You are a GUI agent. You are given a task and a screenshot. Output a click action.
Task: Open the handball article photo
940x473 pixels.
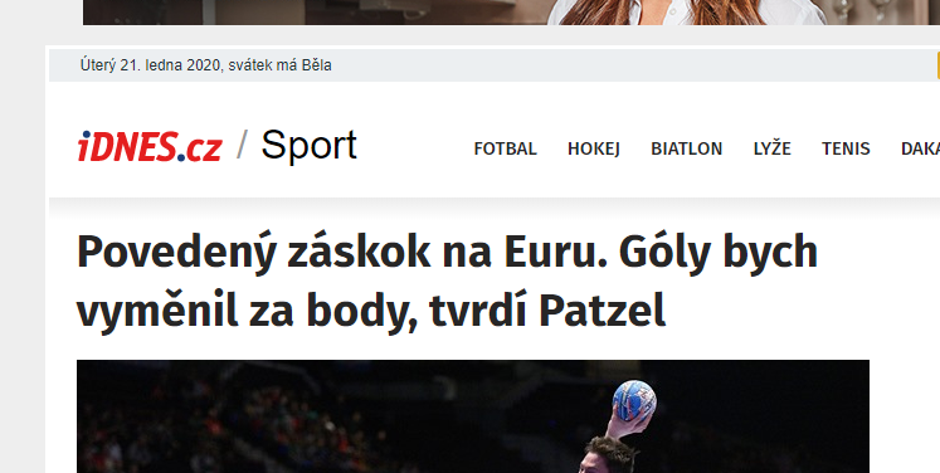473,416
